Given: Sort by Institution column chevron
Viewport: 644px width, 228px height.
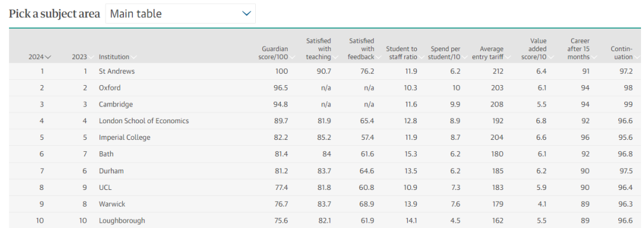Looking at the screenshot, I should [134, 57].
